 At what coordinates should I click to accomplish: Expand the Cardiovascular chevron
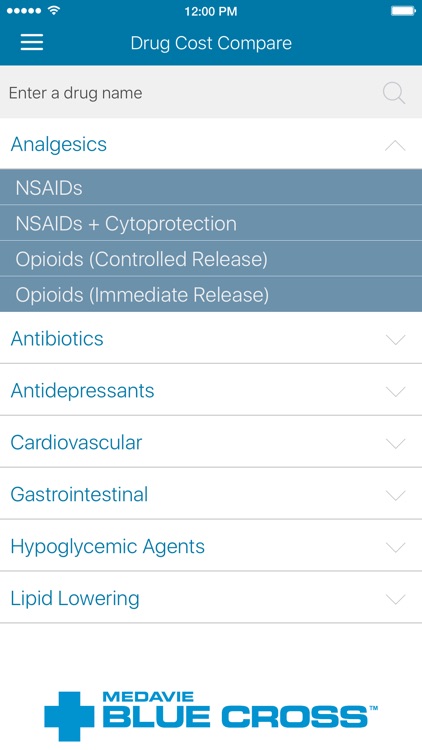pos(395,443)
